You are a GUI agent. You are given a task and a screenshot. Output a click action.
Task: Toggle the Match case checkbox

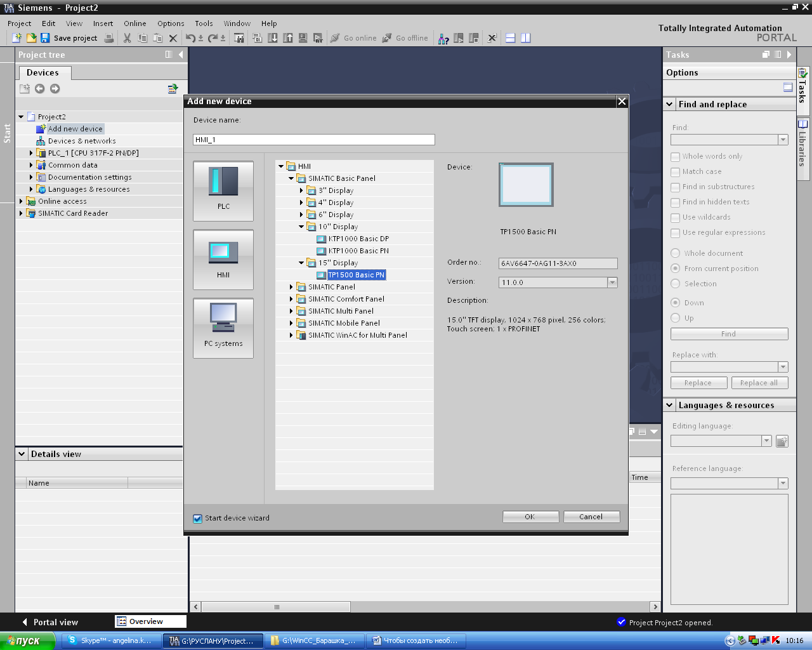(x=675, y=172)
